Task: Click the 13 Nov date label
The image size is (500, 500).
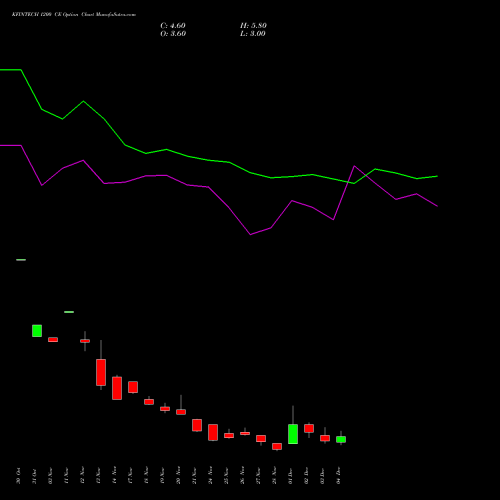Action: pyautogui.click(x=98, y=476)
